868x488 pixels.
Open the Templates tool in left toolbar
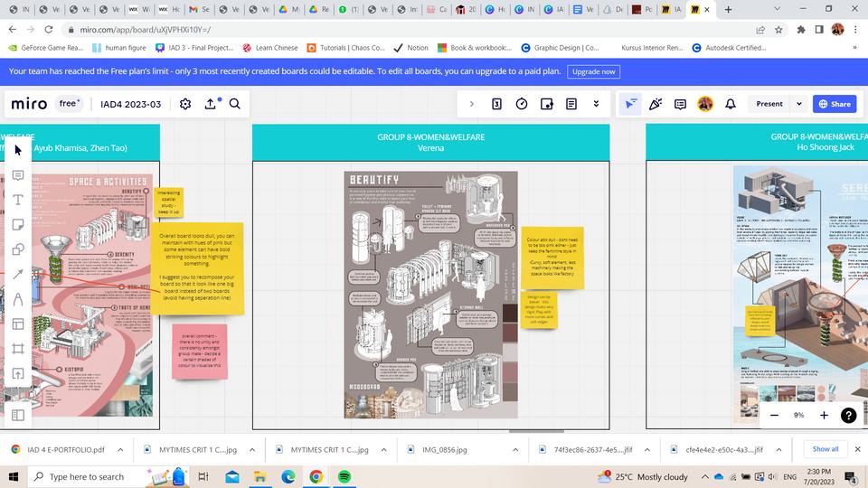click(x=17, y=324)
